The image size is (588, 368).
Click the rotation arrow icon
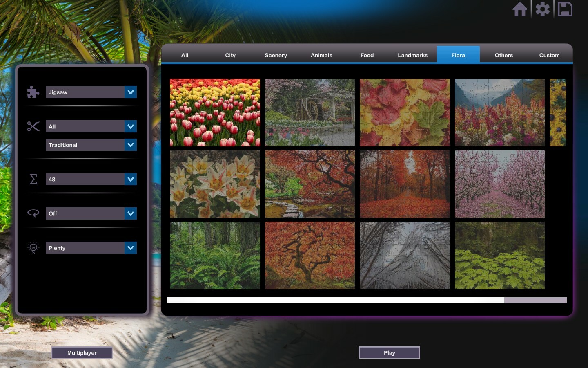tap(33, 213)
